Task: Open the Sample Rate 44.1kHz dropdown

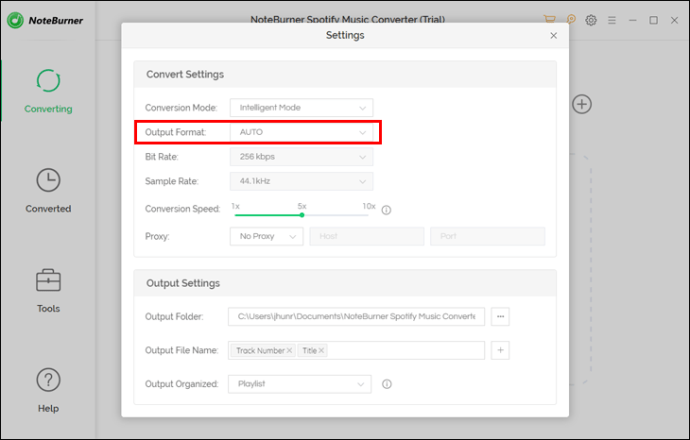Action: point(301,181)
